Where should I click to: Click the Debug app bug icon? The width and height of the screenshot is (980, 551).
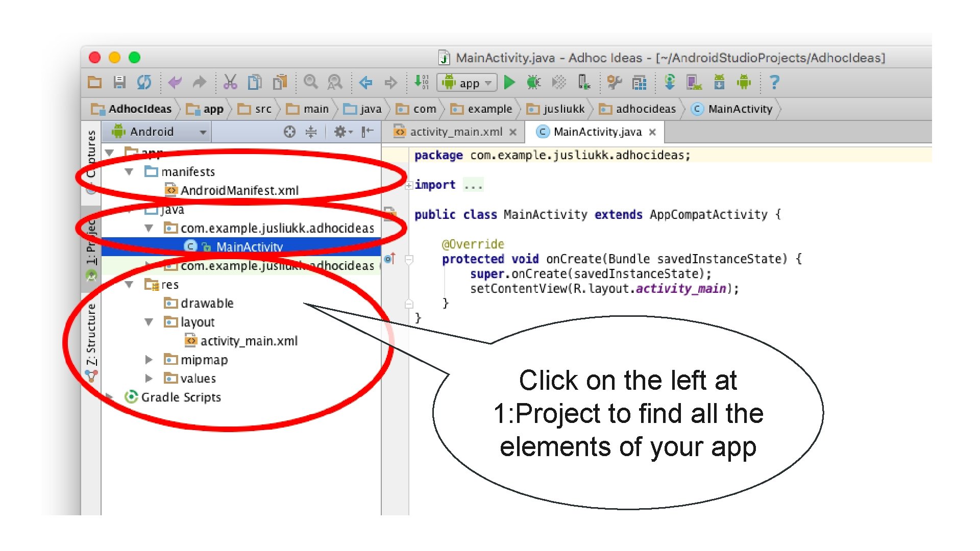[533, 83]
